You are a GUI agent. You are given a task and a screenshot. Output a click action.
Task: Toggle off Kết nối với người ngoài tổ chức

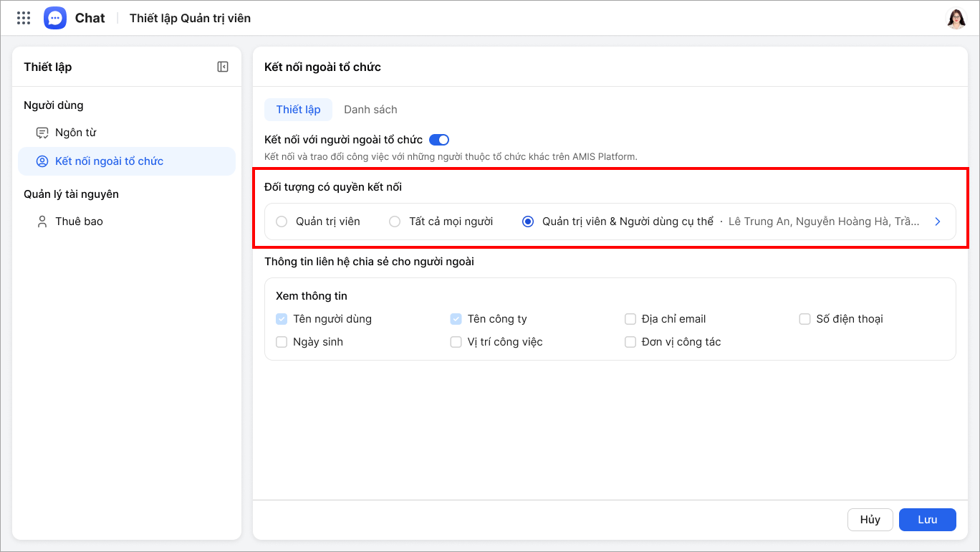(x=438, y=140)
